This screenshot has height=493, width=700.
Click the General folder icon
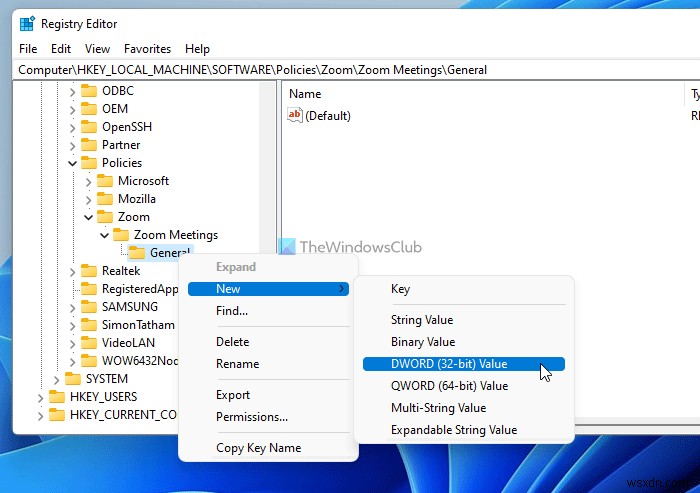tap(137, 253)
